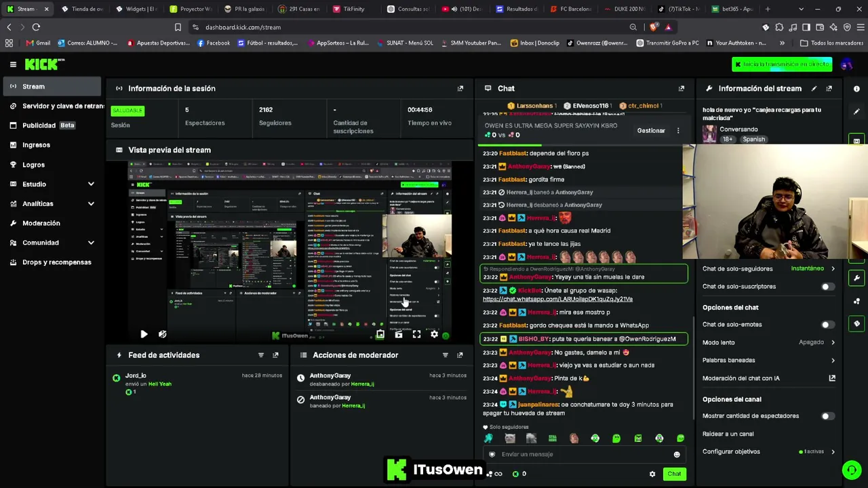Open stream preview settings gear
This screenshot has width=868, height=488.
tap(435, 334)
